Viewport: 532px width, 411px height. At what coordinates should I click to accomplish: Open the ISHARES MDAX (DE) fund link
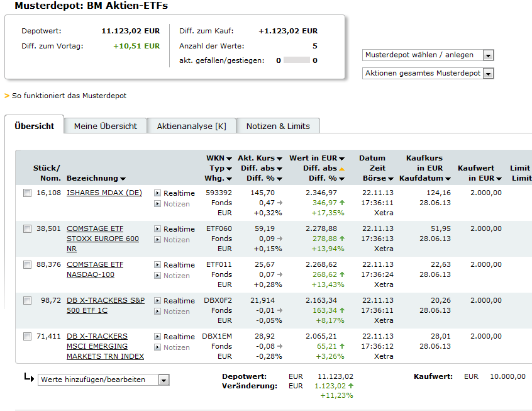pos(104,193)
